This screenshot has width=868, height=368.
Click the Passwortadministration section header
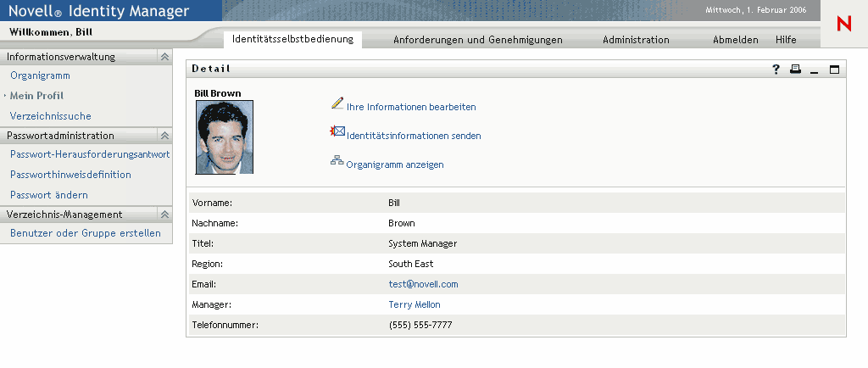[86, 136]
